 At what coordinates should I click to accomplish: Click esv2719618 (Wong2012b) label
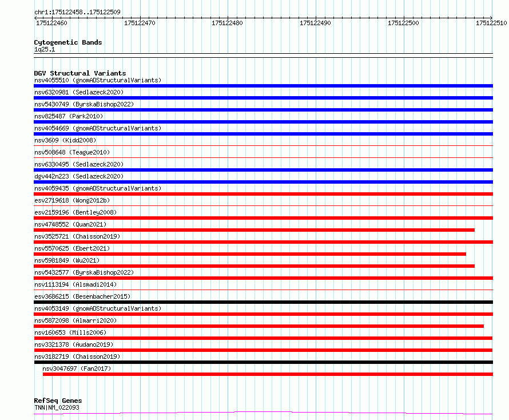[72, 200]
